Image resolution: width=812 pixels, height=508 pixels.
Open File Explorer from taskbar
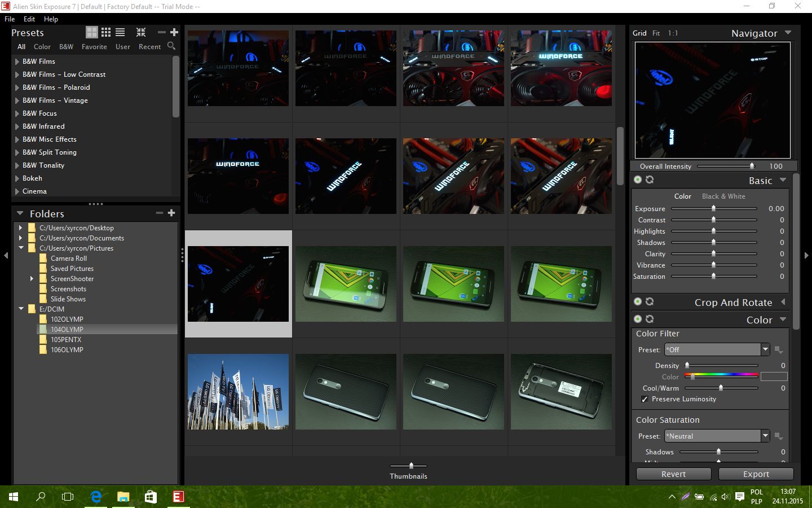123,497
